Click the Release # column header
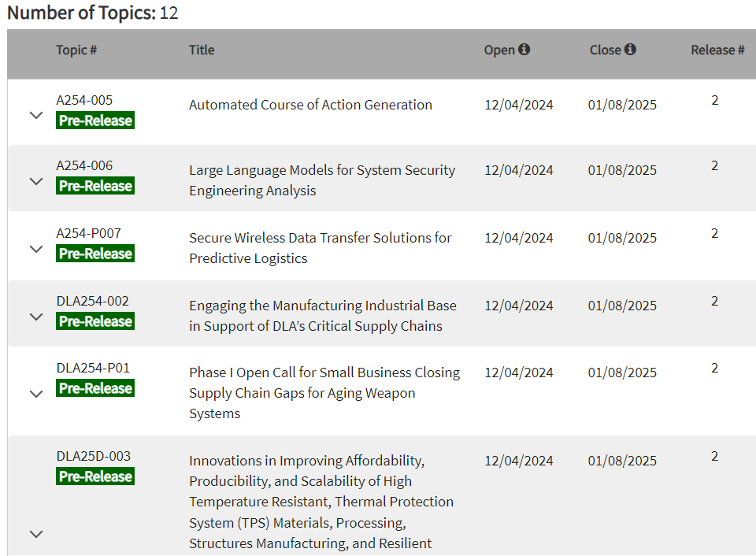The image size is (756, 556). click(717, 50)
